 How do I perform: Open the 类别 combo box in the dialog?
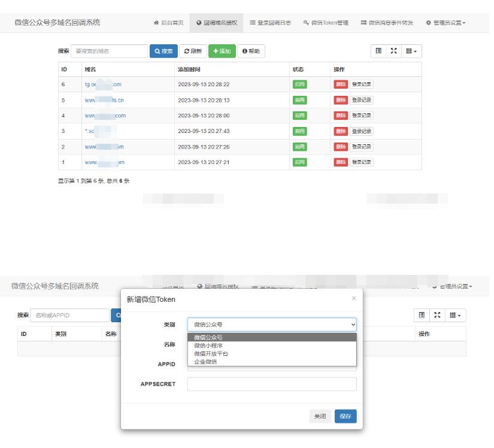coord(271,324)
